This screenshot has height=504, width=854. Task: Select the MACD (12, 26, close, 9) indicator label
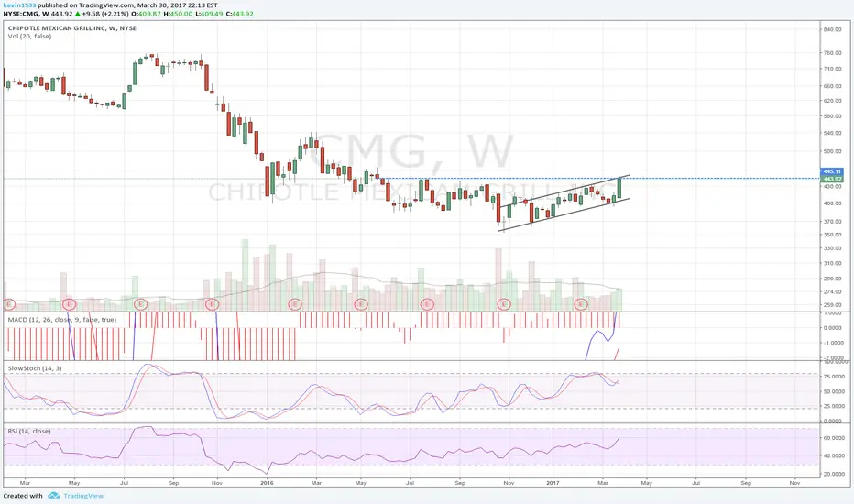61,319
